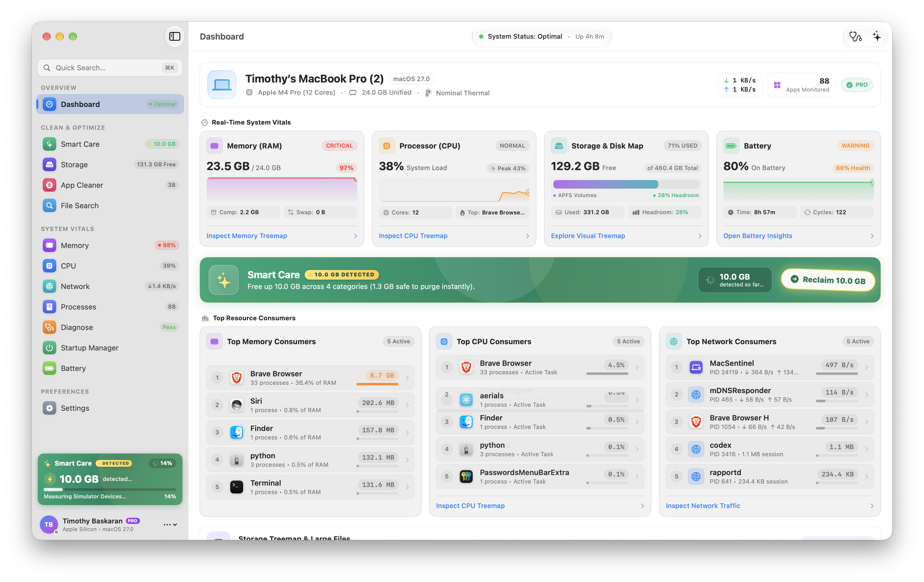Image resolution: width=924 pixels, height=582 pixels.
Task: Click the Inspect Network Traffic link
Action: 703,506
